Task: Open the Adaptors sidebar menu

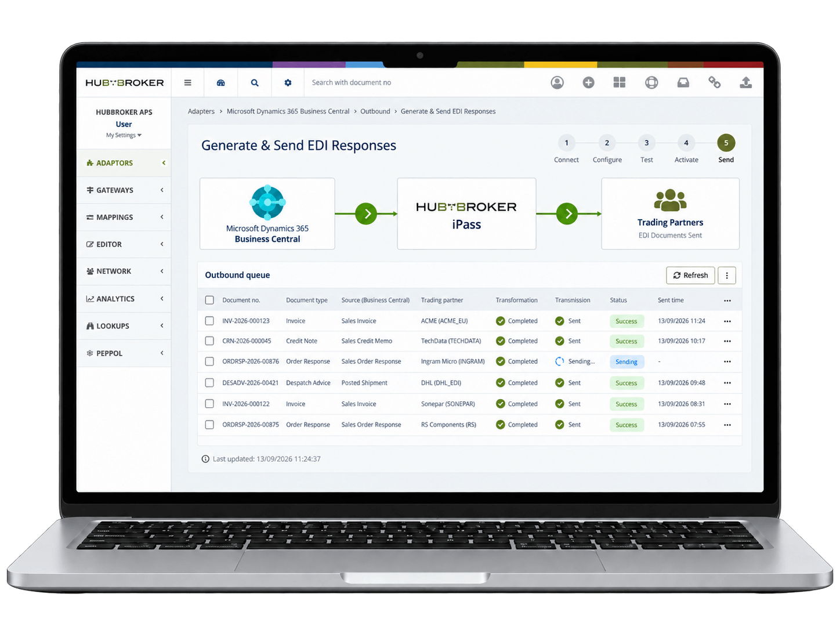Action: point(124,163)
